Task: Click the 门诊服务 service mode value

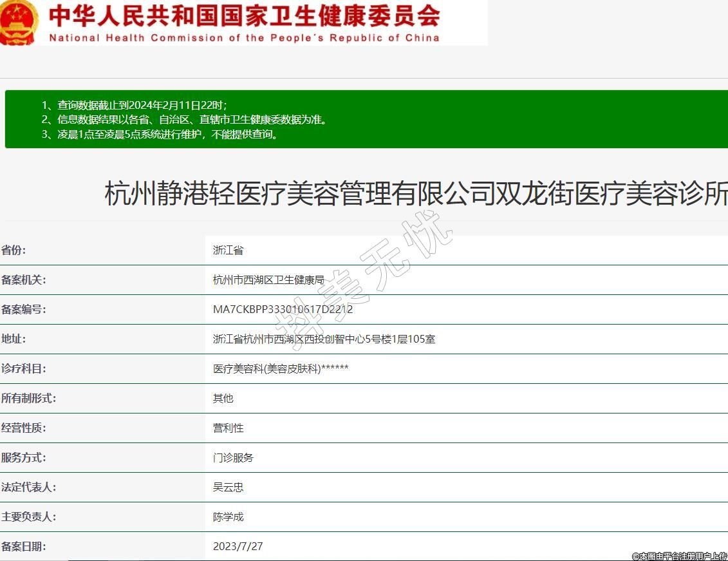Action: pyautogui.click(x=233, y=458)
